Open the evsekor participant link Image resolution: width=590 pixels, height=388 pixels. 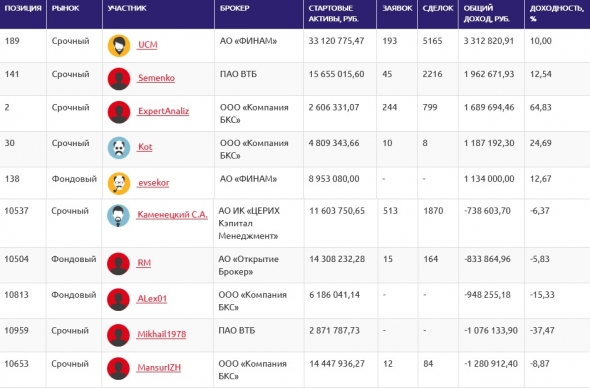click(x=154, y=183)
